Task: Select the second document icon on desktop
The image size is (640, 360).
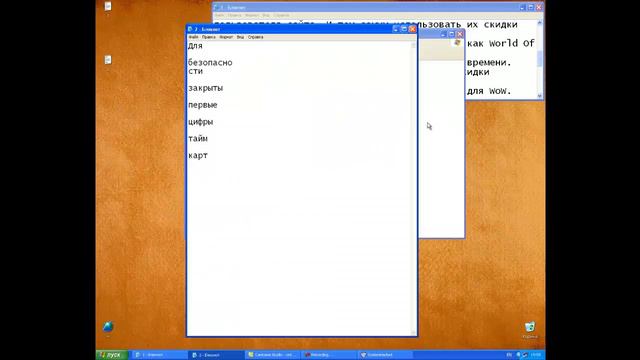Action: (108, 60)
